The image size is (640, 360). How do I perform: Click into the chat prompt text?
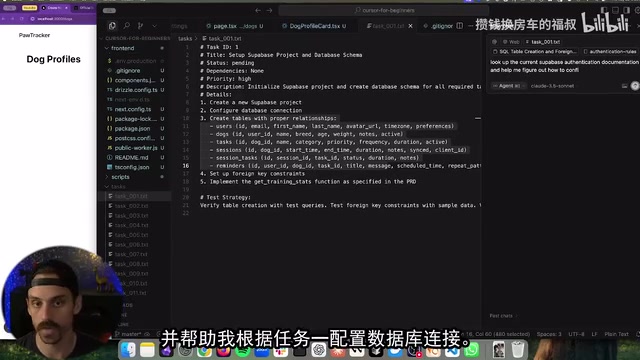pos(563,66)
